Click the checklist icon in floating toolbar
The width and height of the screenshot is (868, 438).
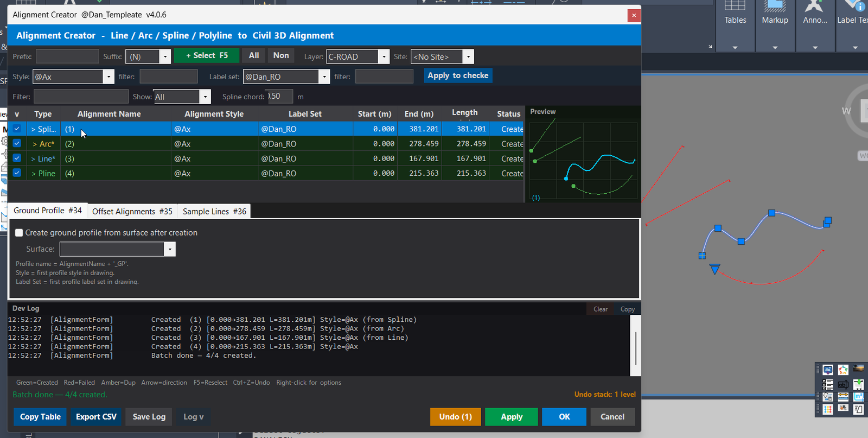[x=828, y=385]
